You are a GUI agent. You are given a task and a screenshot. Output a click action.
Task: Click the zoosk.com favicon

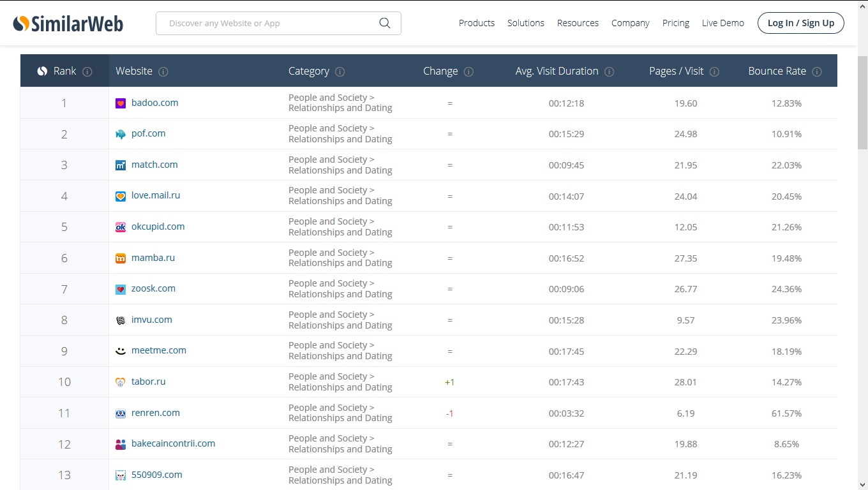[x=121, y=289]
